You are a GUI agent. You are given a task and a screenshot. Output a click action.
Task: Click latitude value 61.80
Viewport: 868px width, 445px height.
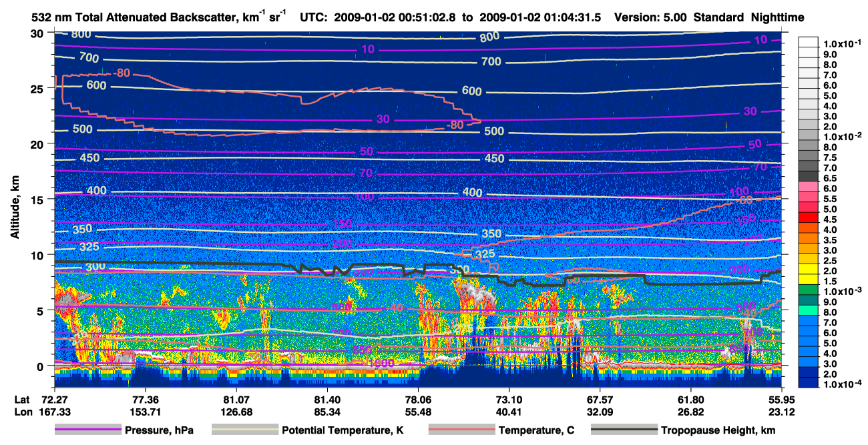[x=690, y=399]
